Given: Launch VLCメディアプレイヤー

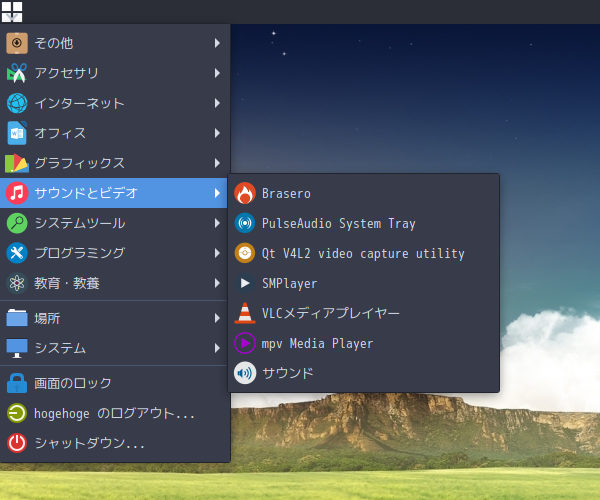Looking at the screenshot, I should pos(364,313).
